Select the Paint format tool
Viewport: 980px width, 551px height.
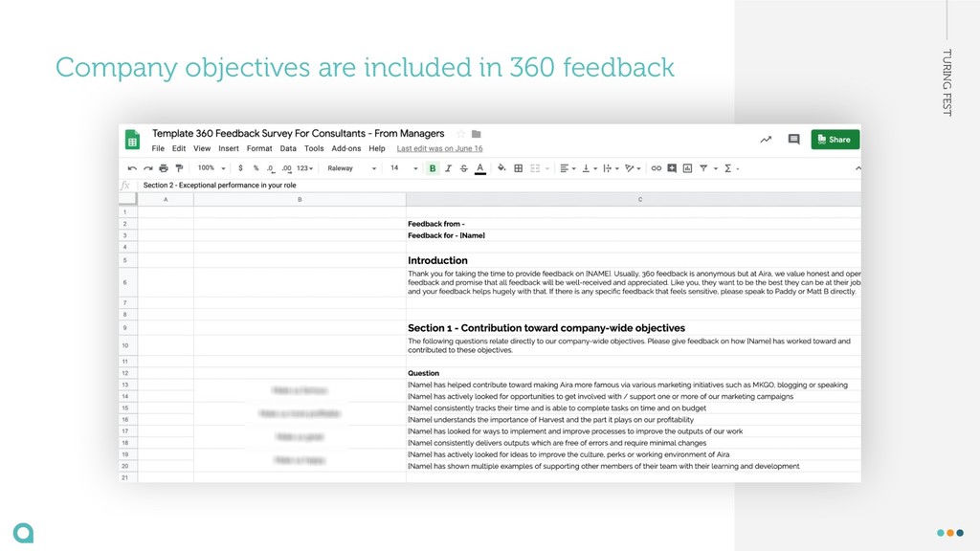pyautogui.click(x=179, y=168)
